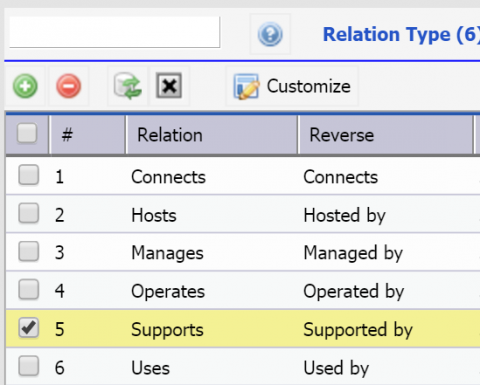The width and height of the screenshot is (480, 385).
Task: Check the Connects row checkbox
Action: click(x=29, y=175)
